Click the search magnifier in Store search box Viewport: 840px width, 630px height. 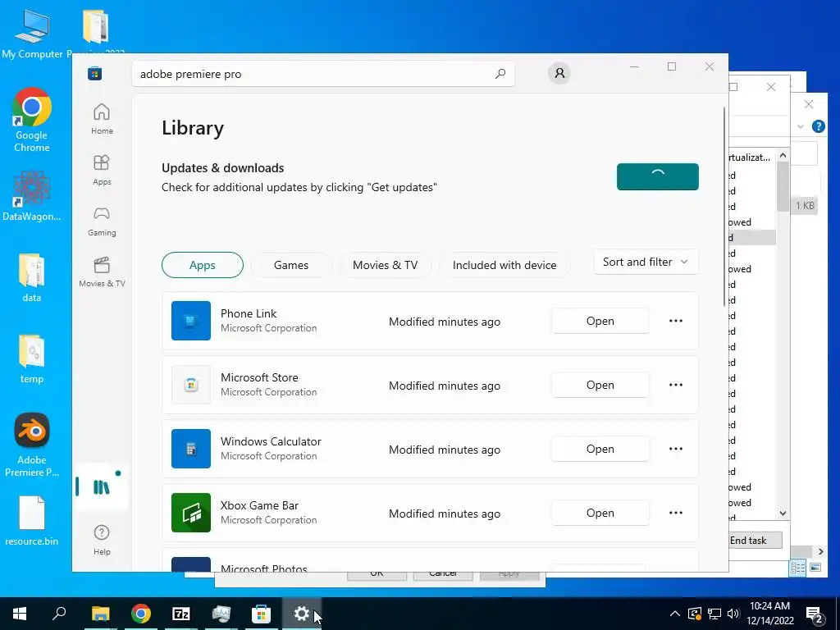click(x=500, y=74)
